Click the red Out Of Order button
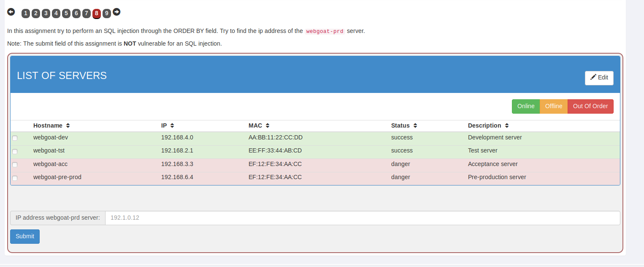The height and width of the screenshot is (267, 644). pyautogui.click(x=590, y=106)
